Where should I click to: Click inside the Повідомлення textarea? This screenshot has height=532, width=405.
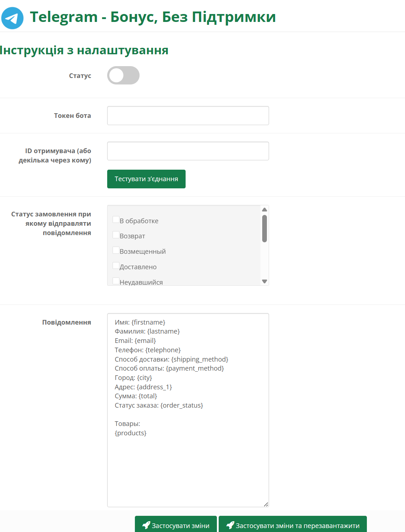(188, 410)
